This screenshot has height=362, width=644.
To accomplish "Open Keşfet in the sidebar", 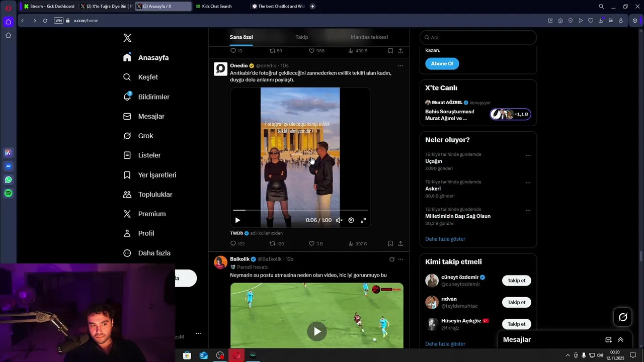I will [140, 77].
